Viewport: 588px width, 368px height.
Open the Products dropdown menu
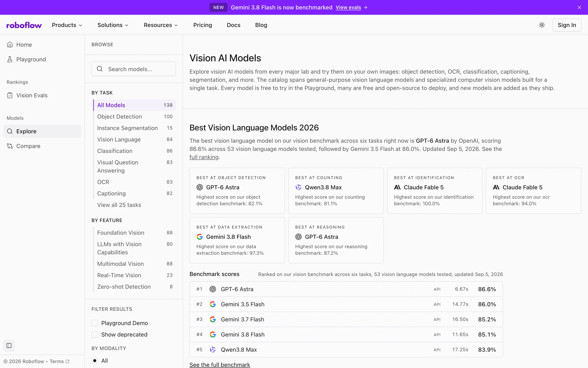tap(67, 25)
